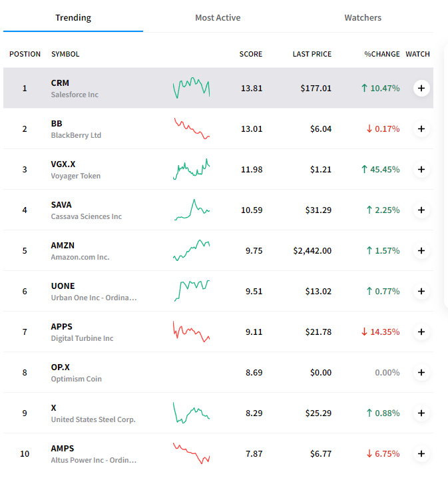
Task: Add CRM Salesforce to watchlist
Action: (421, 89)
